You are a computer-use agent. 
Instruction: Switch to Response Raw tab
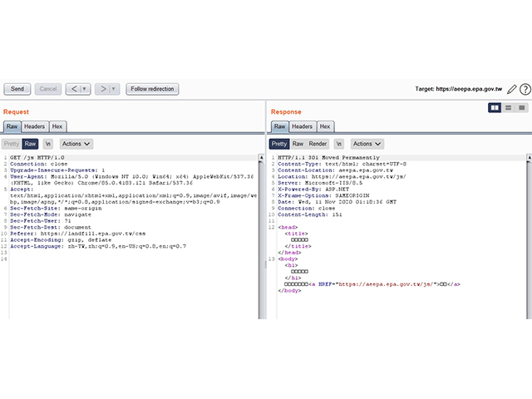(280, 126)
